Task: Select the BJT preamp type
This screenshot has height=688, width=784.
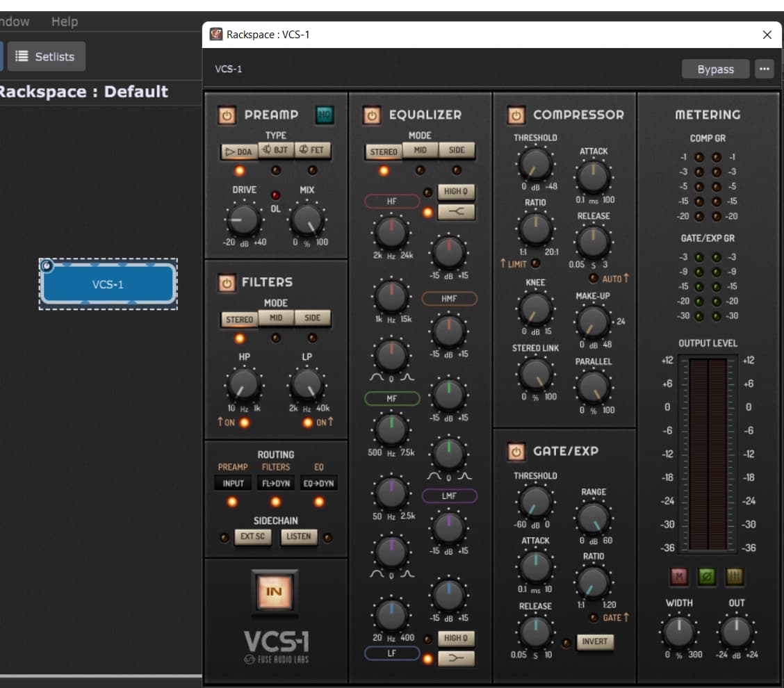Action: [275, 150]
